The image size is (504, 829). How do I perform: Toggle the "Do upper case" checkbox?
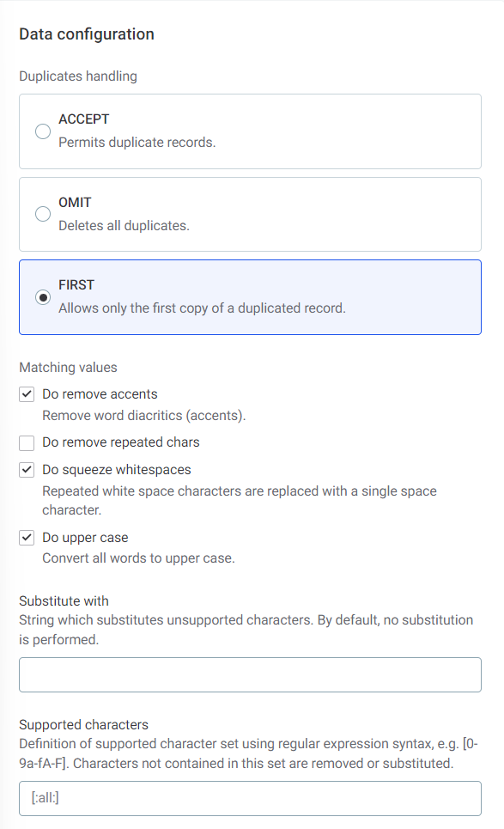26,537
